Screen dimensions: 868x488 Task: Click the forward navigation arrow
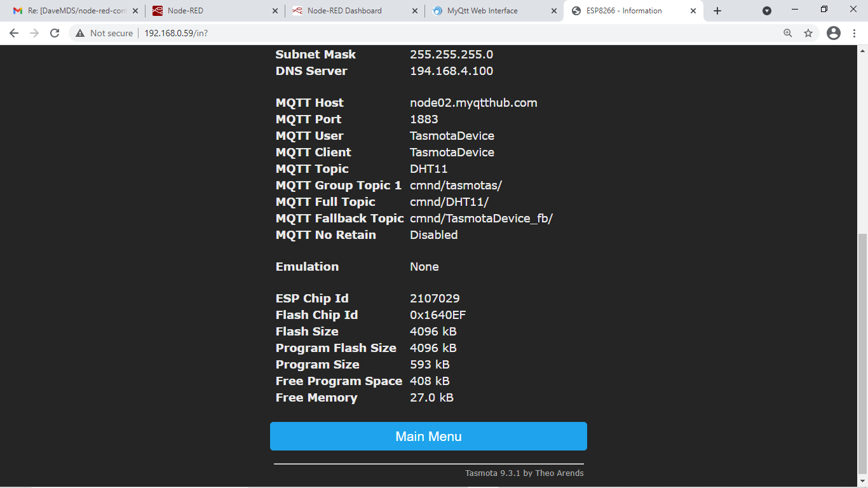coord(36,33)
